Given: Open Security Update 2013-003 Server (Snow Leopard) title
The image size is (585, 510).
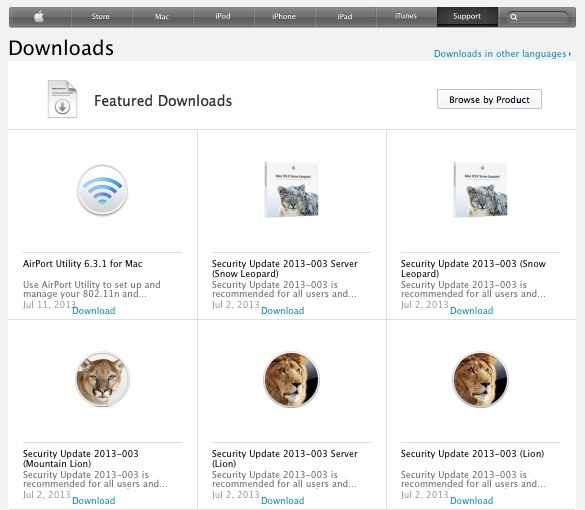Looking at the screenshot, I should (x=285, y=269).
